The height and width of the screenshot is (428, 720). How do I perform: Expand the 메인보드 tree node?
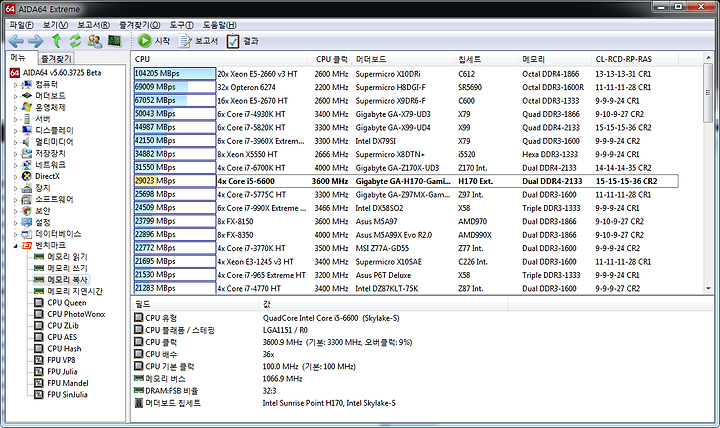(15, 96)
